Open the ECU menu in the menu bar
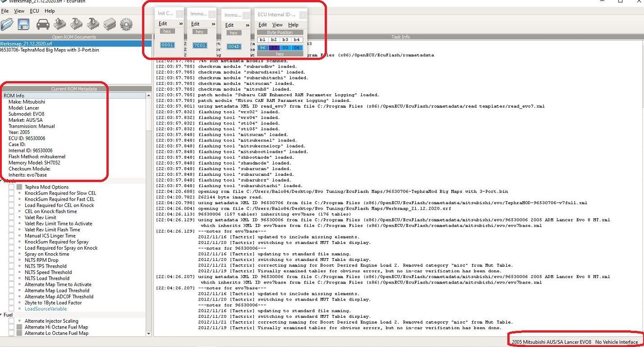This screenshot has height=347, width=644. [x=34, y=11]
